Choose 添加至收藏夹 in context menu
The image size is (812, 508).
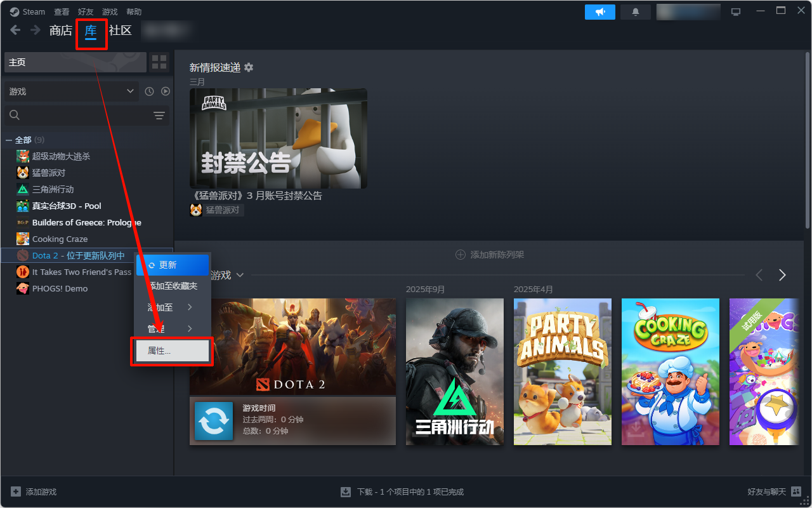pos(173,286)
